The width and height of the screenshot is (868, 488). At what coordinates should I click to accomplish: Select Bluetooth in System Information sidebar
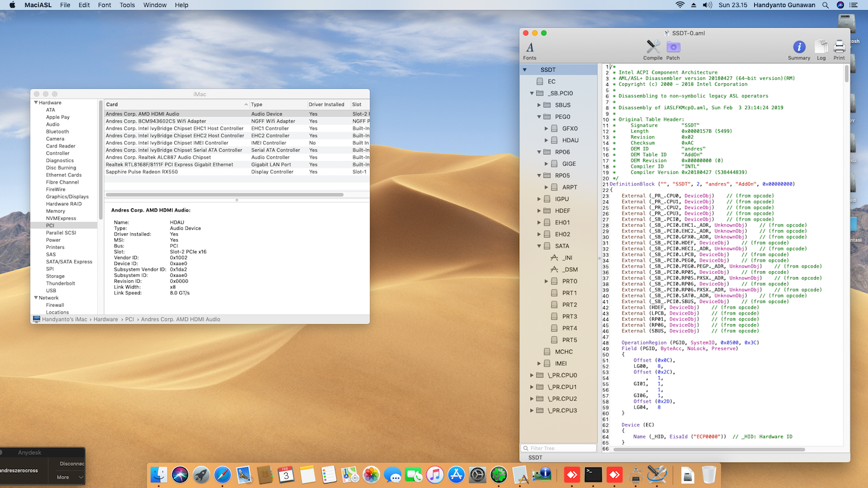click(57, 132)
